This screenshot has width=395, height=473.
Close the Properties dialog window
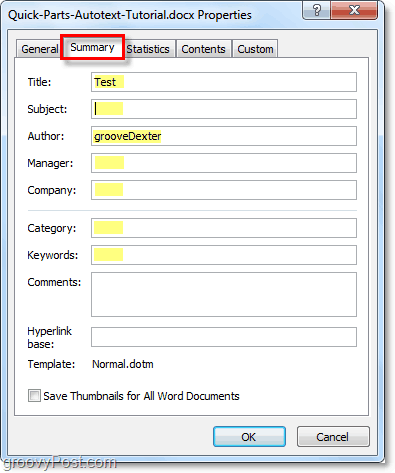354,10
